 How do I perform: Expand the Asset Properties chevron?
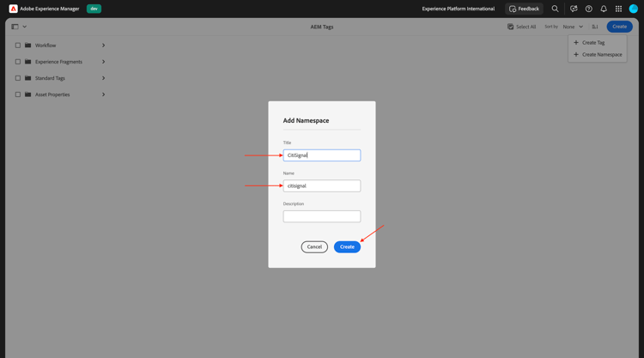click(104, 94)
